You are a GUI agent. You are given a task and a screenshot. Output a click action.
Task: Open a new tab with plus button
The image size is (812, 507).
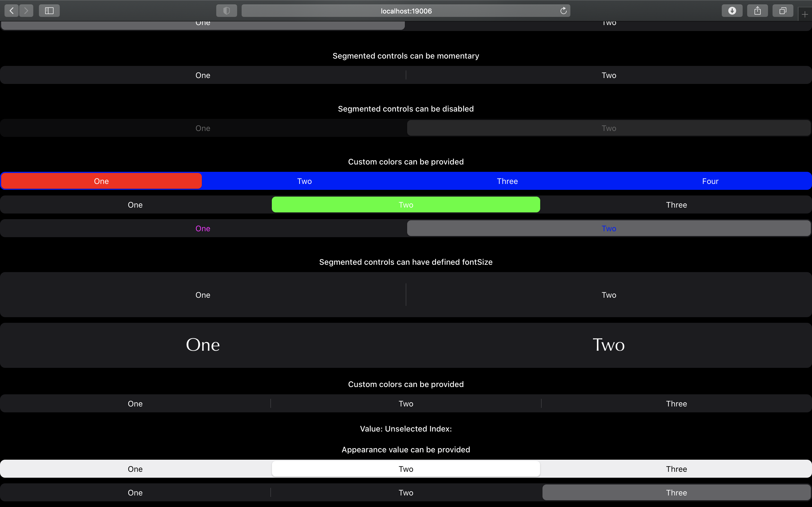pyautogui.click(x=805, y=14)
